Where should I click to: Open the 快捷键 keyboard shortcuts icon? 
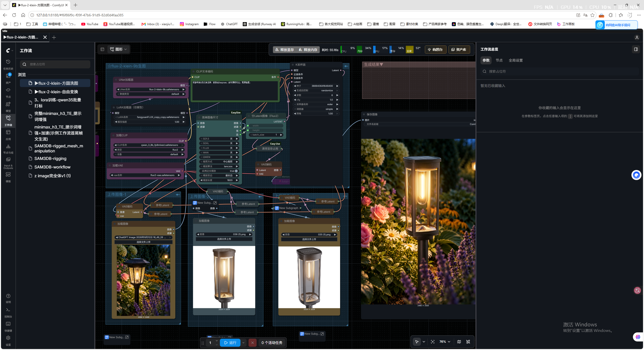tap(8, 326)
